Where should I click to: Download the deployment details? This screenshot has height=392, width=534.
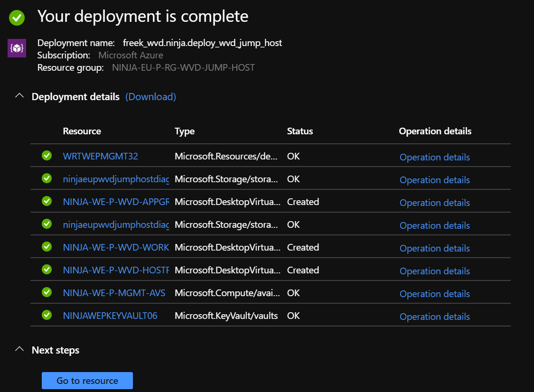pyautogui.click(x=150, y=97)
